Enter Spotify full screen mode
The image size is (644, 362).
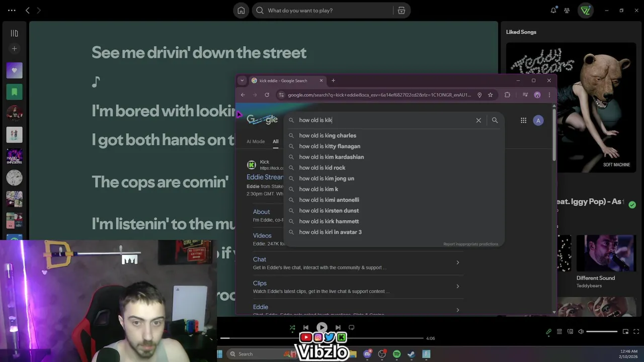636,332
